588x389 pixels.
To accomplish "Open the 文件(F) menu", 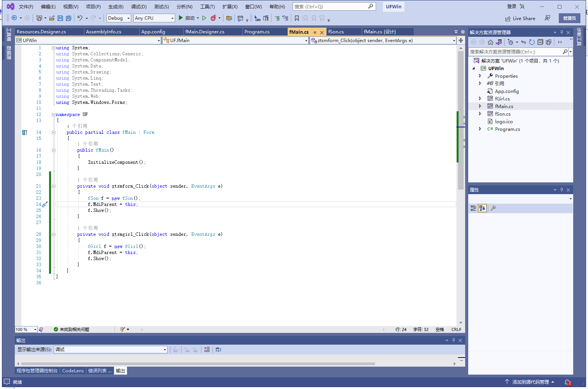I will click(26, 6).
